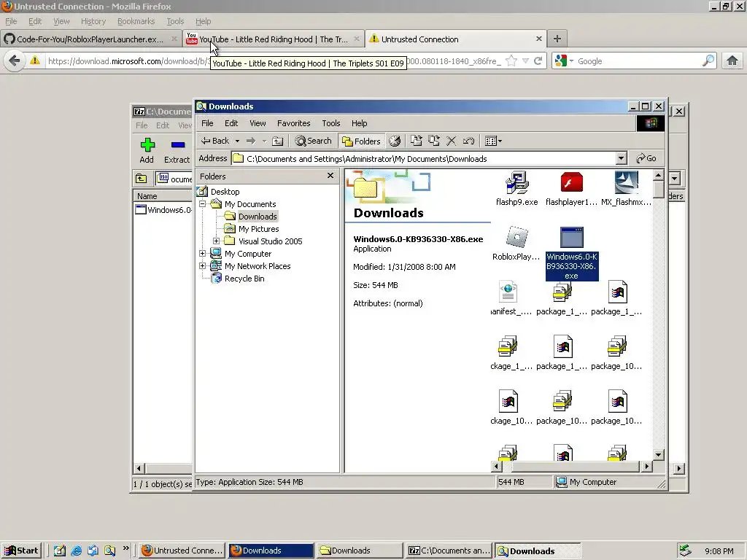Screen dimensions: 747x560
Task: Click Extract button in 7-Zip window
Action: point(177,150)
